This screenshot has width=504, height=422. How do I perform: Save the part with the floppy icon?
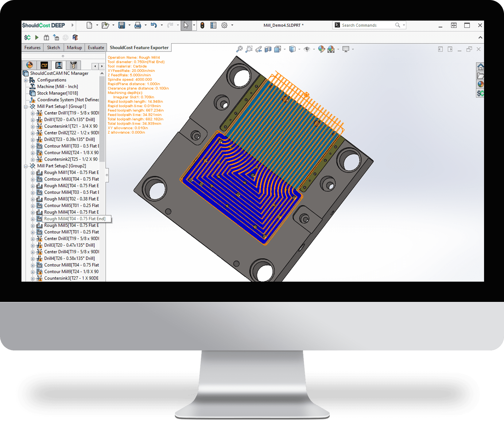[x=122, y=25]
